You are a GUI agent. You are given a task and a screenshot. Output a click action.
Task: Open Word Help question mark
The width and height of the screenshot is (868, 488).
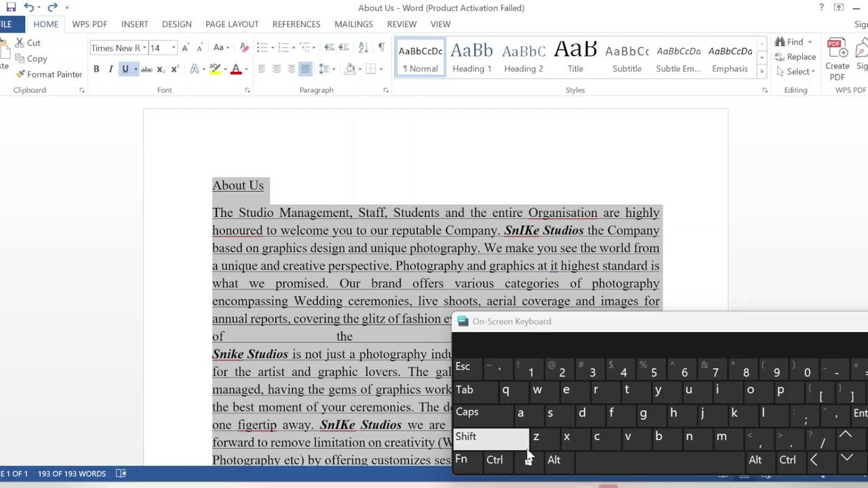821,7
